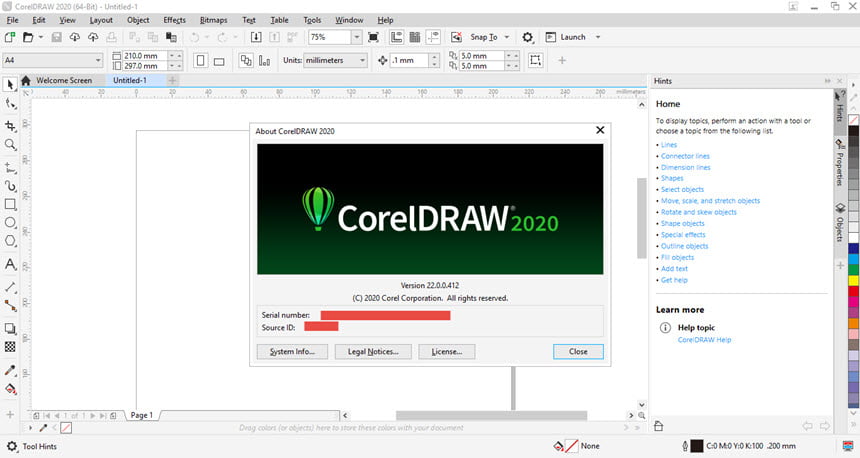This screenshot has height=458, width=860.
Task: Click the page width input field
Action: (145, 56)
